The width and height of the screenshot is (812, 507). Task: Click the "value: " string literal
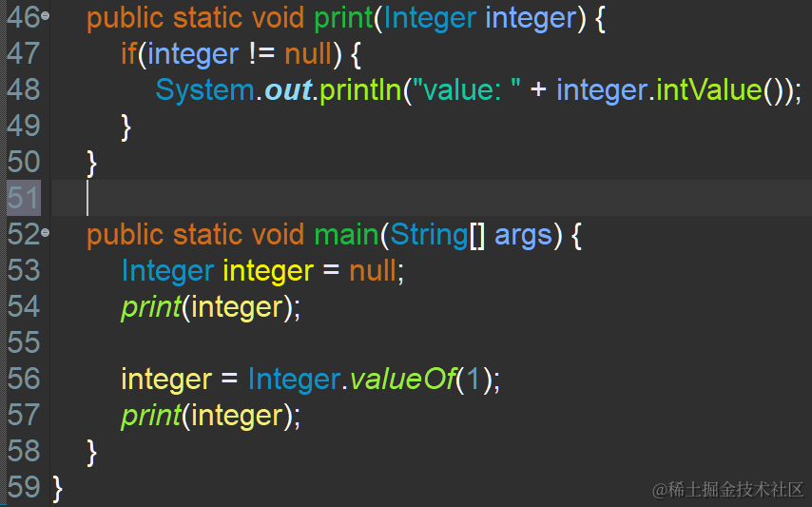coord(466,89)
